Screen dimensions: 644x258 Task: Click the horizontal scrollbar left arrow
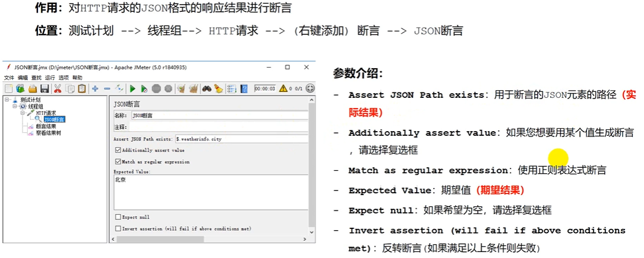pyautogui.click(x=113, y=239)
